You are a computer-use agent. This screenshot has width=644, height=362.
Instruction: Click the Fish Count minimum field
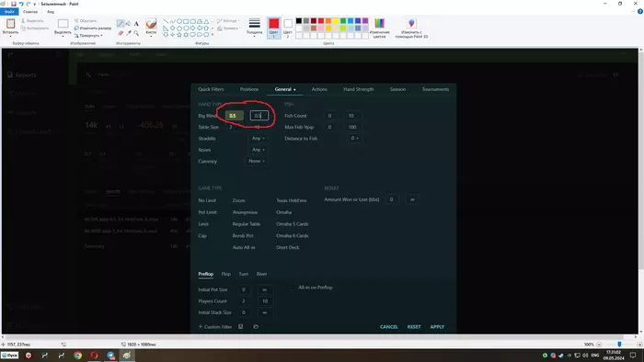[x=329, y=116]
